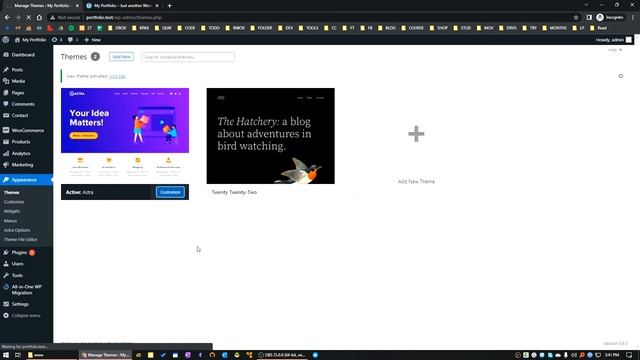Toggle the browser side panel icon
This screenshot has width=640, height=360.
[589, 18]
